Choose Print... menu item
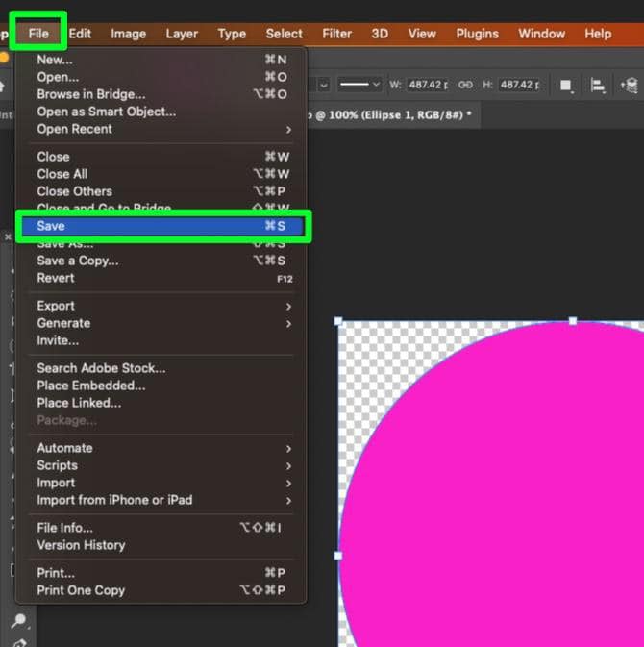 163,573
